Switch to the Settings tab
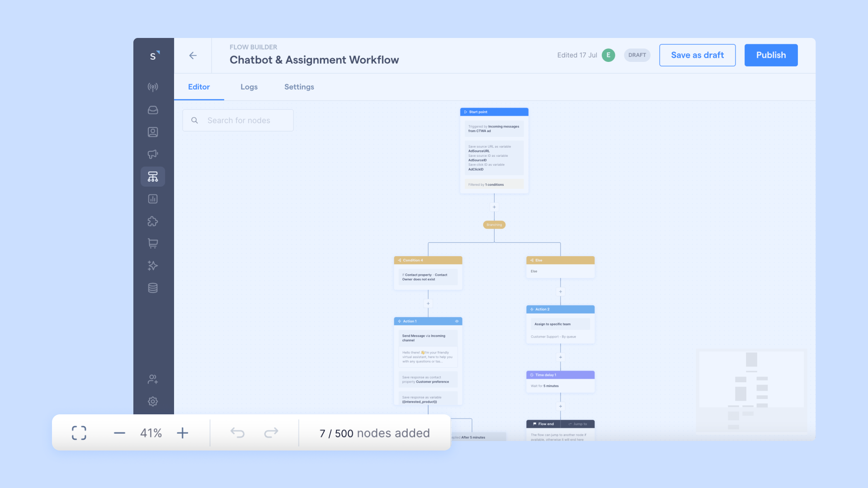868x488 pixels. (x=299, y=87)
